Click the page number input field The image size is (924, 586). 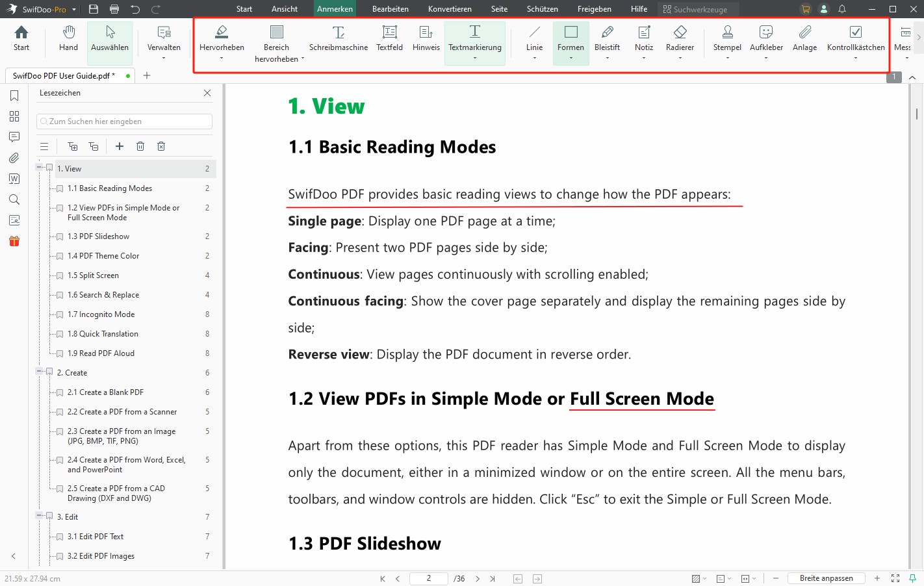[x=429, y=578]
